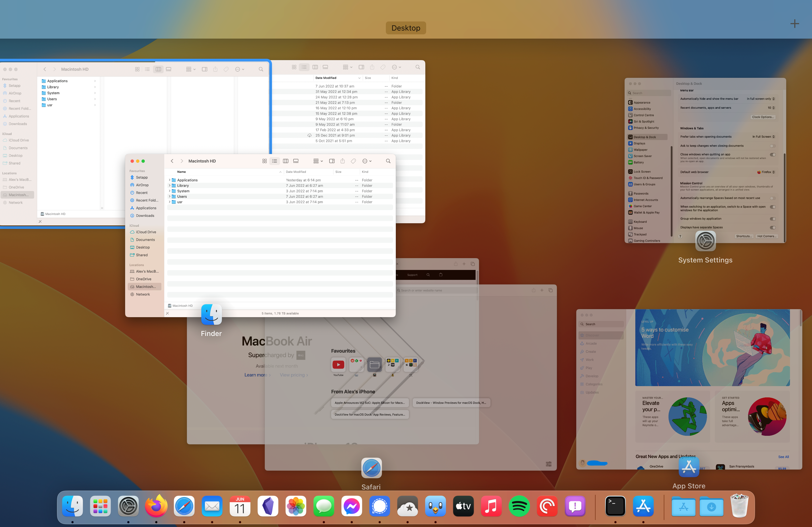This screenshot has height=527, width=812.
Task: Open the default web browser dropdown showing Firefox
Action: pyautogui.click(x=766, y=172)
